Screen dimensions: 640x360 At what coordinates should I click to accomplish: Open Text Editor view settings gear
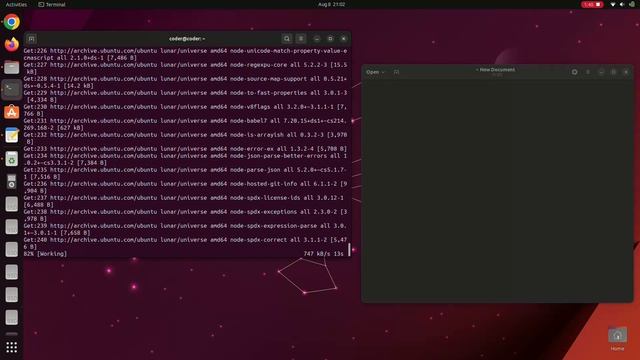[x=574, y=72]
